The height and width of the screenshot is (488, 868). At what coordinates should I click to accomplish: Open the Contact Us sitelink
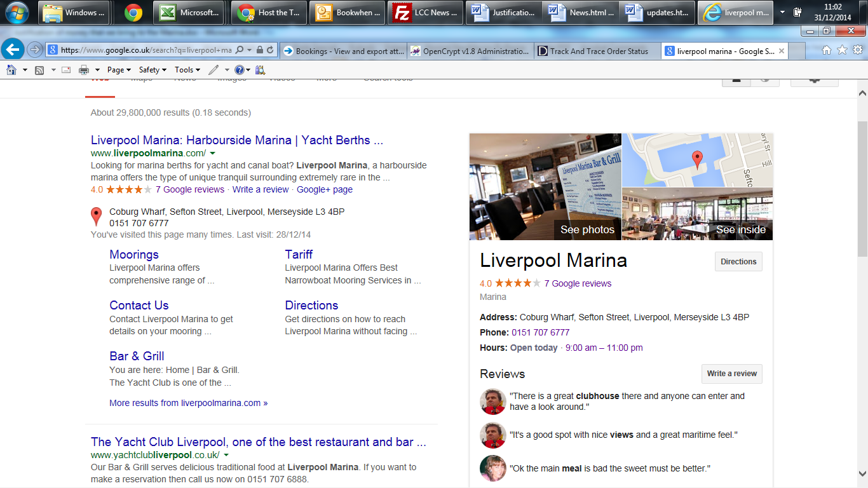tap(139, 305)
